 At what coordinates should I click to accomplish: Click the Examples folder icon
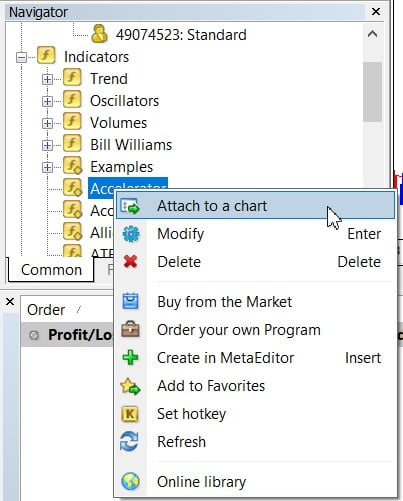click(73, 166)
